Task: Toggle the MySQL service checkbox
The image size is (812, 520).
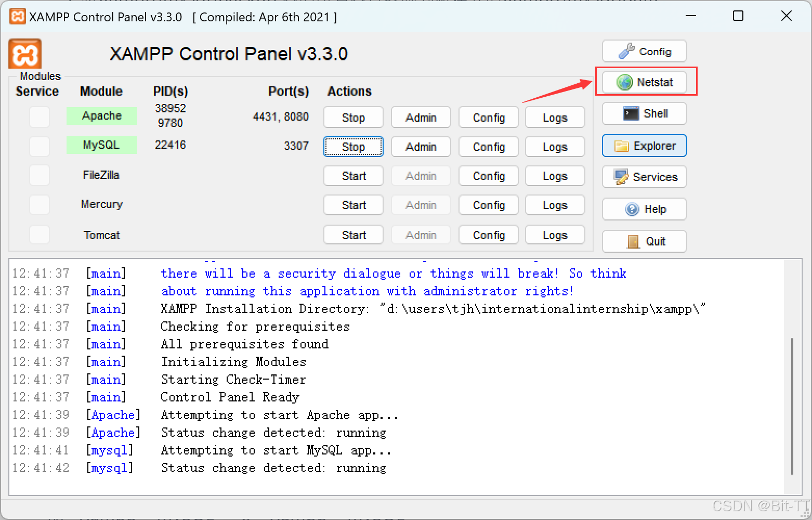Action: click(x=40, y=146)
